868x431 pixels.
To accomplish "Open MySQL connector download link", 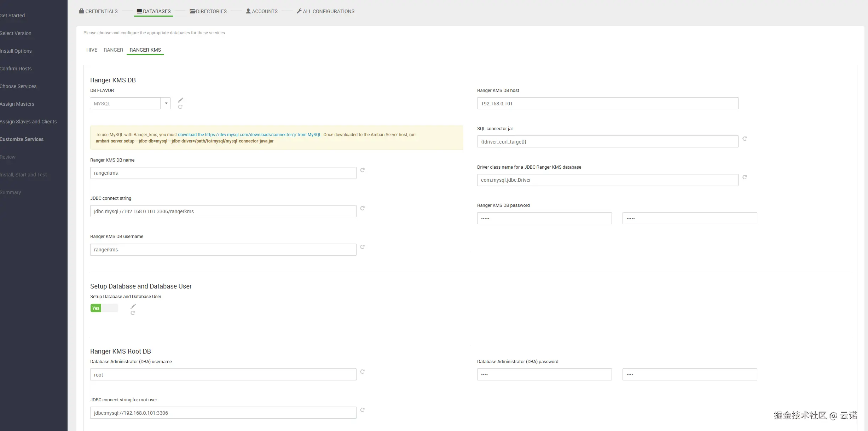I will tap(249, 135).
